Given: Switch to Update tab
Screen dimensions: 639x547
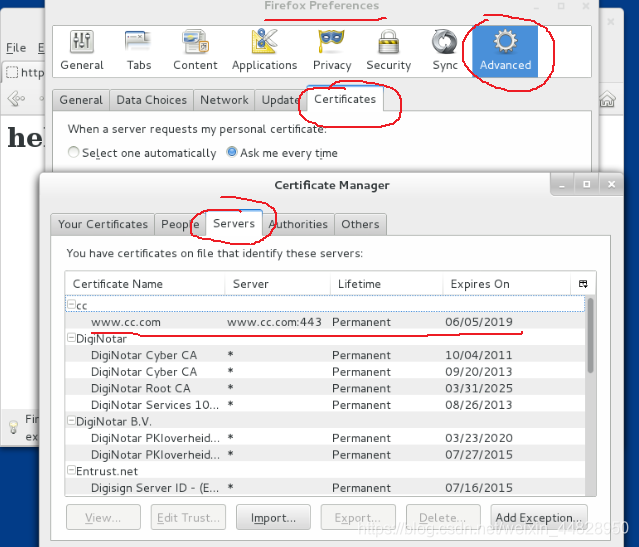Looking at the screenshot, I should click(280, 100).
